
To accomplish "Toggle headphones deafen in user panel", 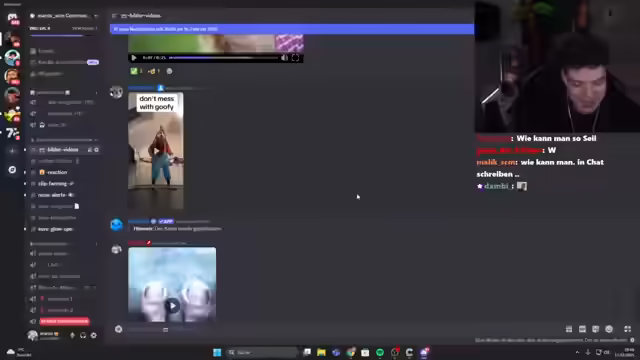I will click(x=83, y=335).
